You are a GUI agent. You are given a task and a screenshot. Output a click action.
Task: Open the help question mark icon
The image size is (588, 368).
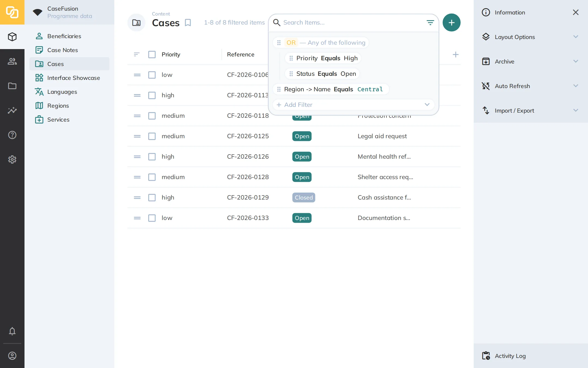tap(12, 135)
